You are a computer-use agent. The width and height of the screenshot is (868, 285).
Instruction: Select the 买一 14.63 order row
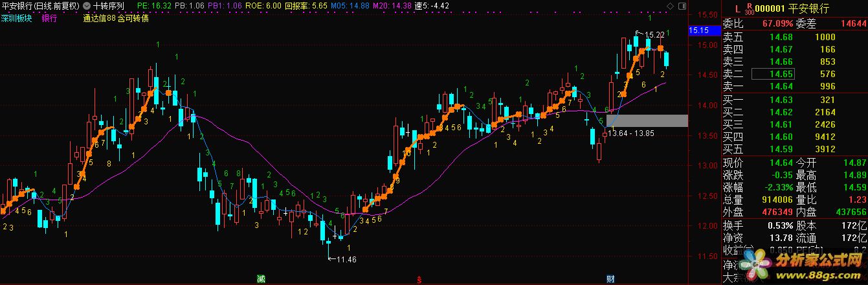(x=794, y=100)
